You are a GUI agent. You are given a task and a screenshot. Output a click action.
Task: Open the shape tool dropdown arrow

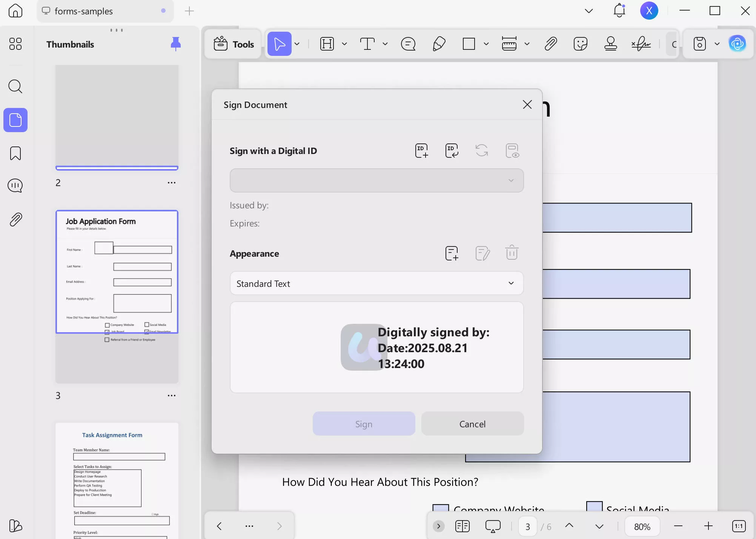486,43
